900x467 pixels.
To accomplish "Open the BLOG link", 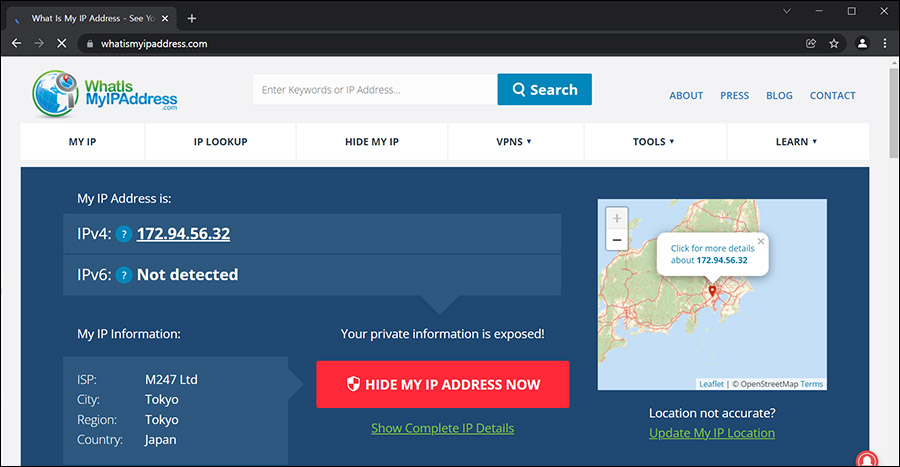I will (779, 96).
